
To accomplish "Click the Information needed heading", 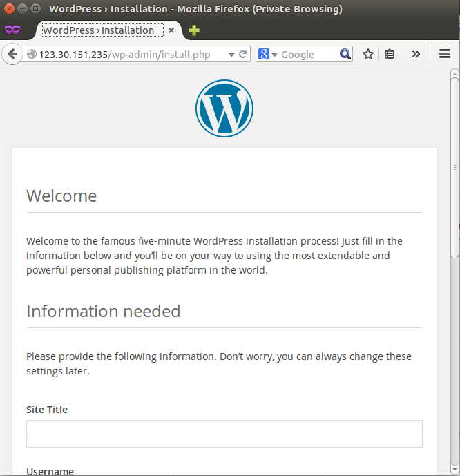I will coord(104,311).
